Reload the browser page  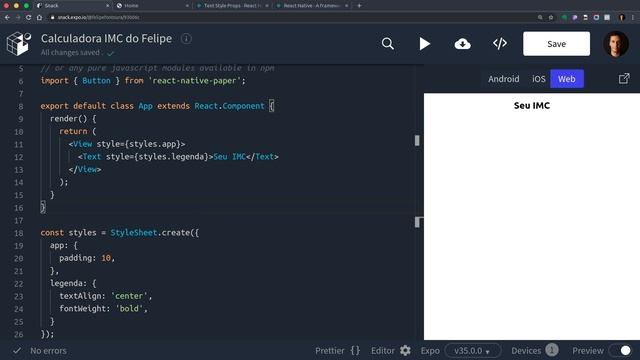(28, 18)
